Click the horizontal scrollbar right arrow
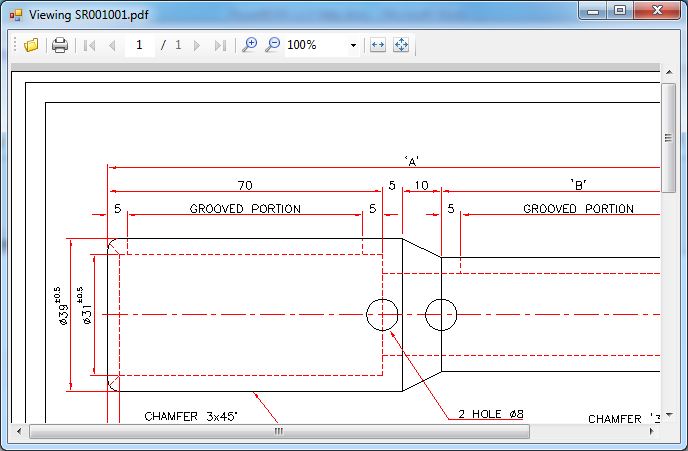This screenshot has width=688, height=451. click(652, 432)
